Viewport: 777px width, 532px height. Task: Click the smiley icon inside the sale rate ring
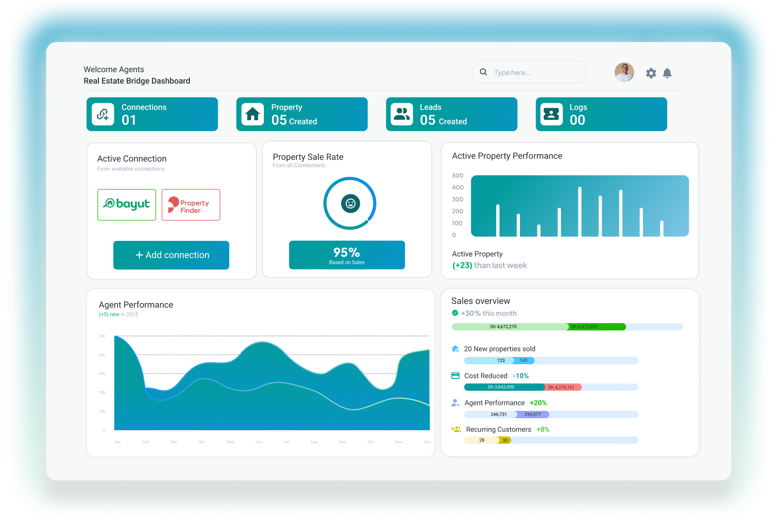(x=349, y=204)
